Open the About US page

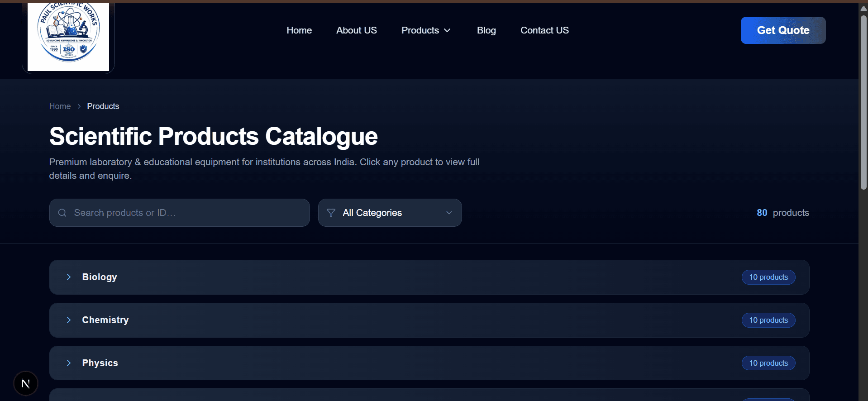coord(357,30)
